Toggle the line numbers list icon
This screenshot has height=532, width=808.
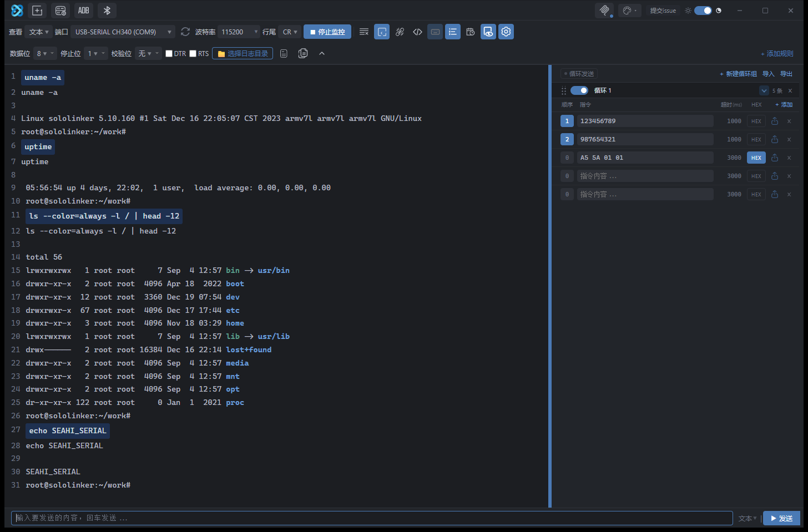pyautogui.click(x=453, y=32)
